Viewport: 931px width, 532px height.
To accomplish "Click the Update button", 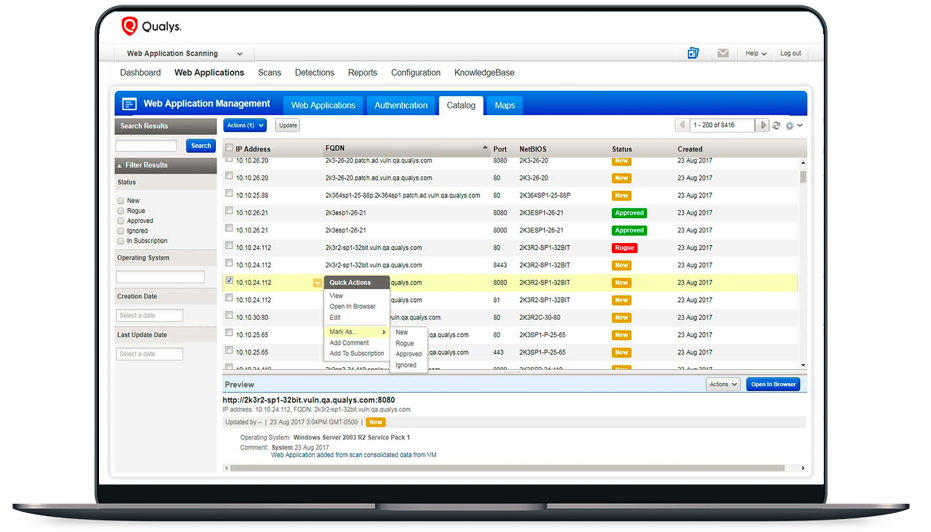I will click(288, 125).
